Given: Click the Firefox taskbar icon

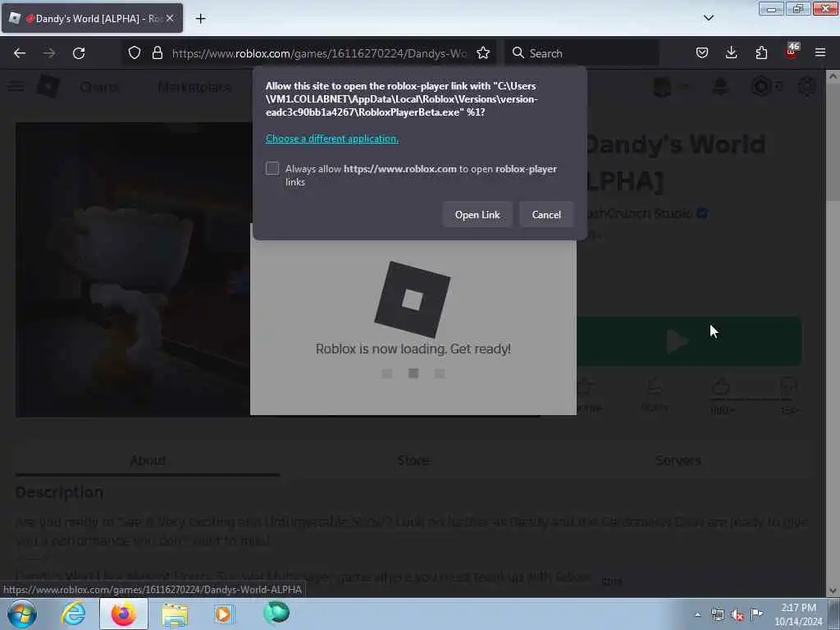Looking at the screenshot, I should pyautogui.click(x=124, y=614).
